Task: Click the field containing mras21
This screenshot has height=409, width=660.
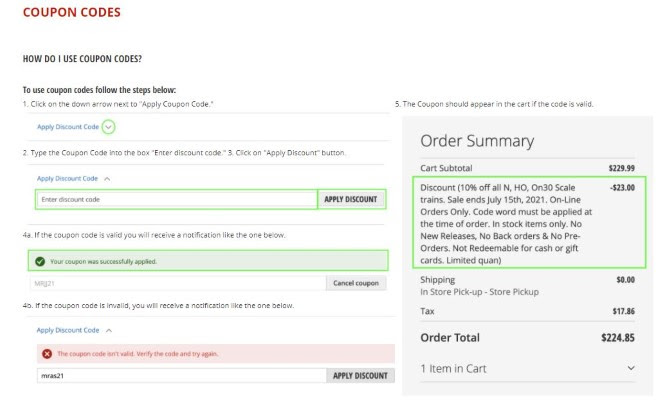Action: 182,376
